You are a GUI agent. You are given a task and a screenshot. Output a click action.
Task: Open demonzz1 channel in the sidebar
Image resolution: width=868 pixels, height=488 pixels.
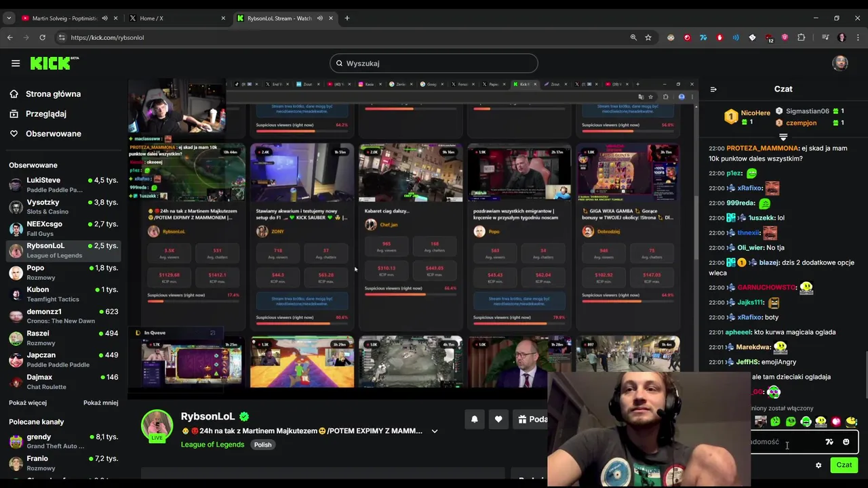point(63,316)
